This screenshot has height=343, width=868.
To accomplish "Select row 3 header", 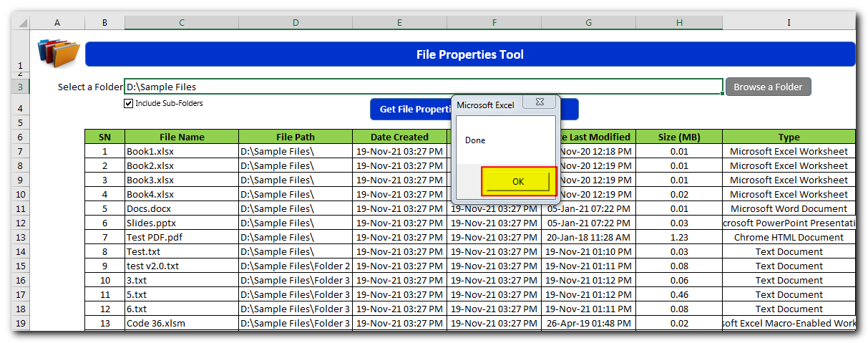I will pyautogui.click(x=20, y=87).
